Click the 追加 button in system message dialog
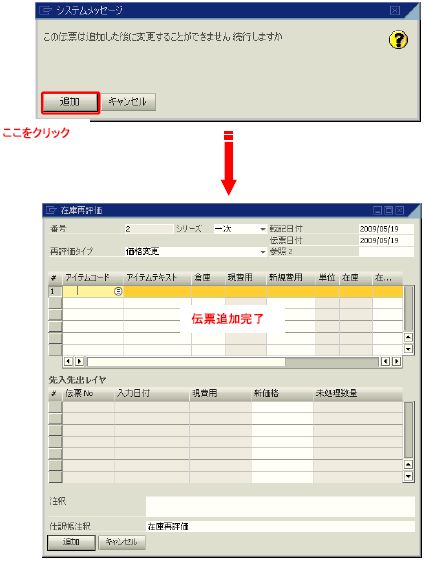 click(70, 103)
